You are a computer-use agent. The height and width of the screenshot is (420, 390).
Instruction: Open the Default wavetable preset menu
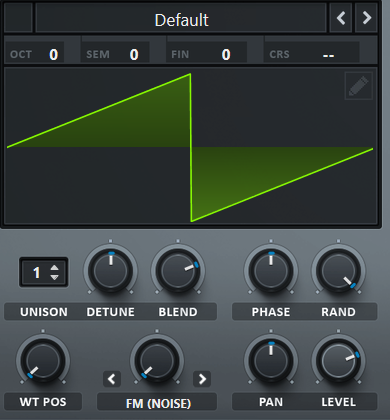pyautogui.click(x=181, y=18)
